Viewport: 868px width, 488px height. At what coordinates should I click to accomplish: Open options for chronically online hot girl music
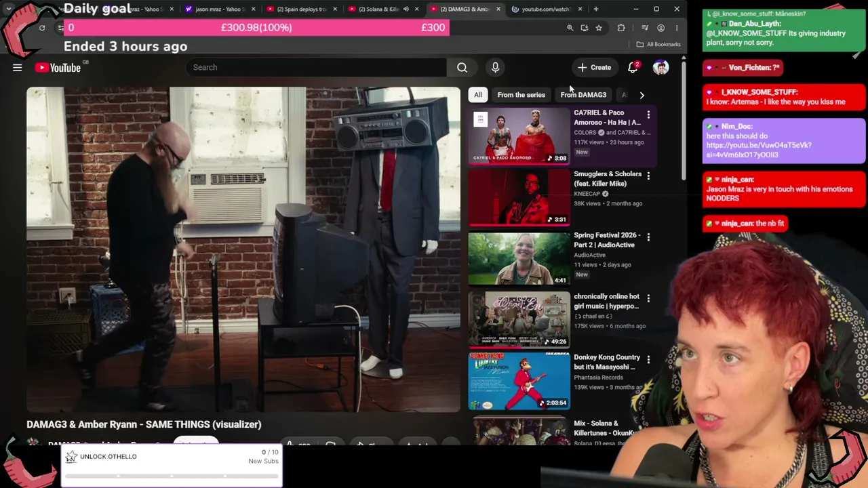648,298
